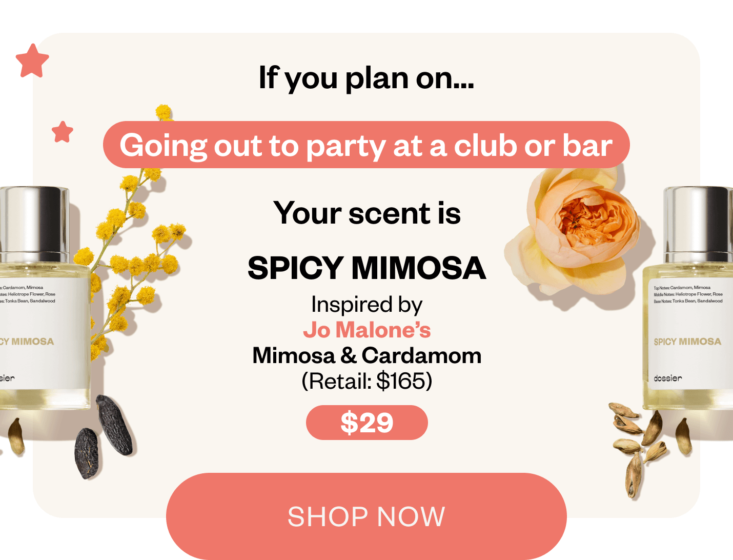Viewport: 733px width, 560px height.
Task: Click the Retail: $165 text
Action: (367, 381)
